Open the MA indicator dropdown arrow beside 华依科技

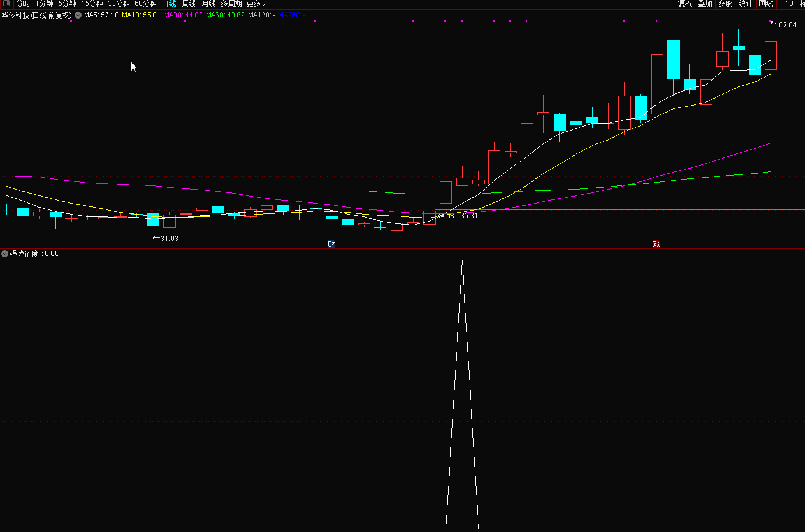point(78,15)
